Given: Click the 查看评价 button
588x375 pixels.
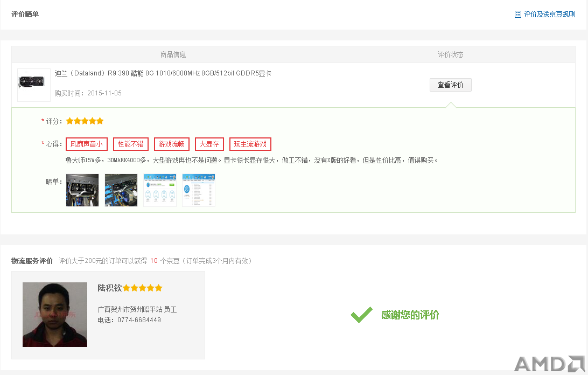Looking at the screenshot, I should [450, 85].
